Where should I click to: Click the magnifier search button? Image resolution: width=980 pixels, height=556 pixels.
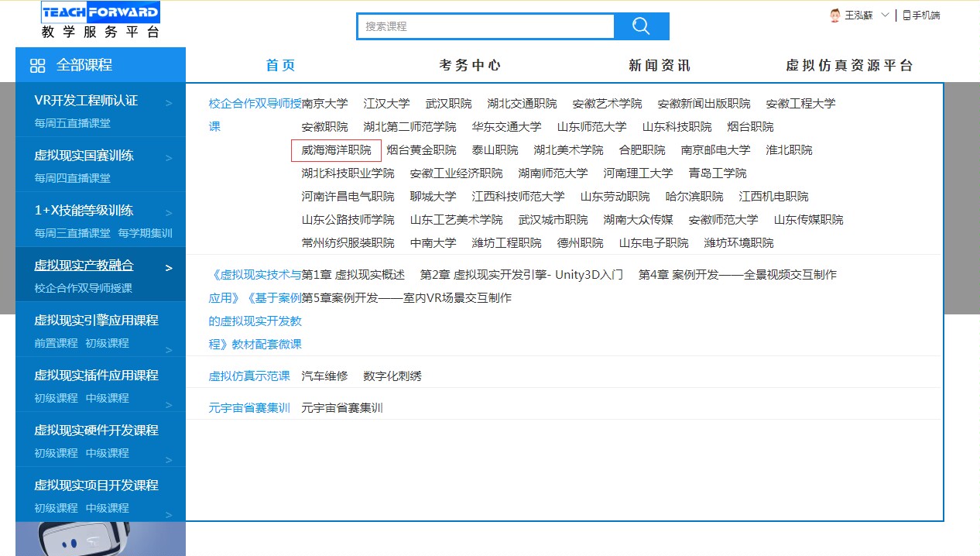pos(641,26)
